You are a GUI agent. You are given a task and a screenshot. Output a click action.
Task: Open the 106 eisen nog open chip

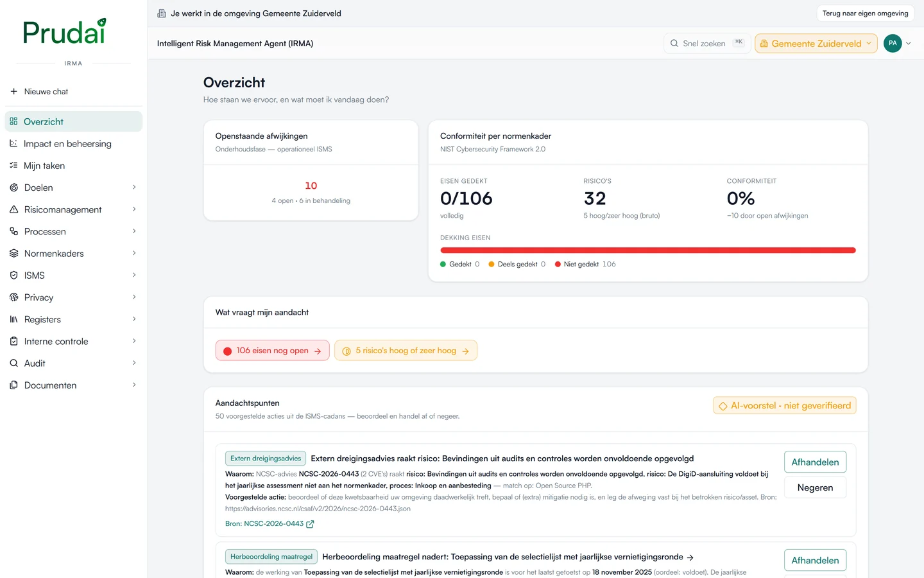[x=272, y=351]
